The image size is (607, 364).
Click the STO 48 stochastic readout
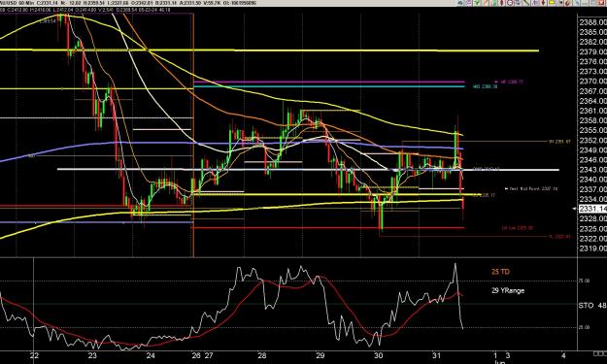coord(592,306)
